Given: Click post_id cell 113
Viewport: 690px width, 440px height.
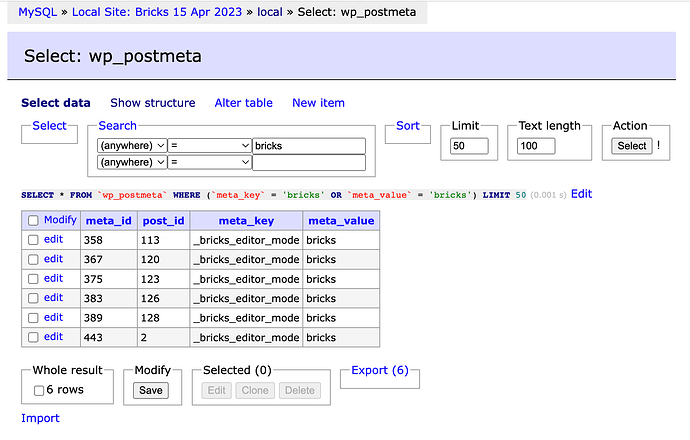Looking at the screenshot, I should pos(163,240).
